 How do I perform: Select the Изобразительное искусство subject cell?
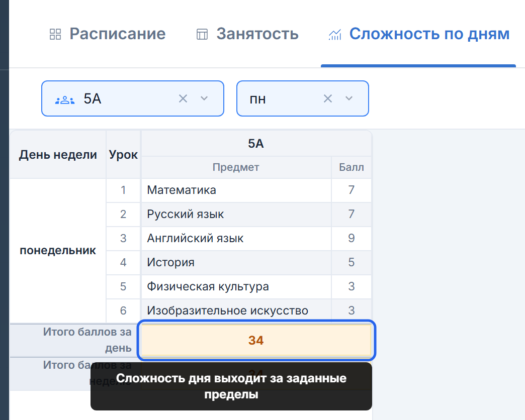pos(236,310)
